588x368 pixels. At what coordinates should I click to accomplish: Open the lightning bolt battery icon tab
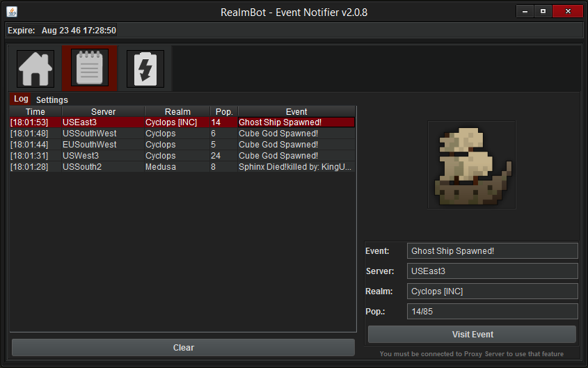145,69
